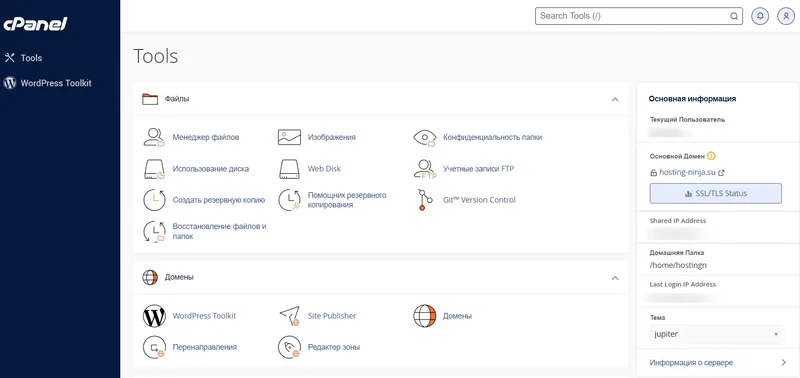Click the external link icon beside hosting-ninja.su
The height and width of the screenshot is (378, 800).
[721, 173]
